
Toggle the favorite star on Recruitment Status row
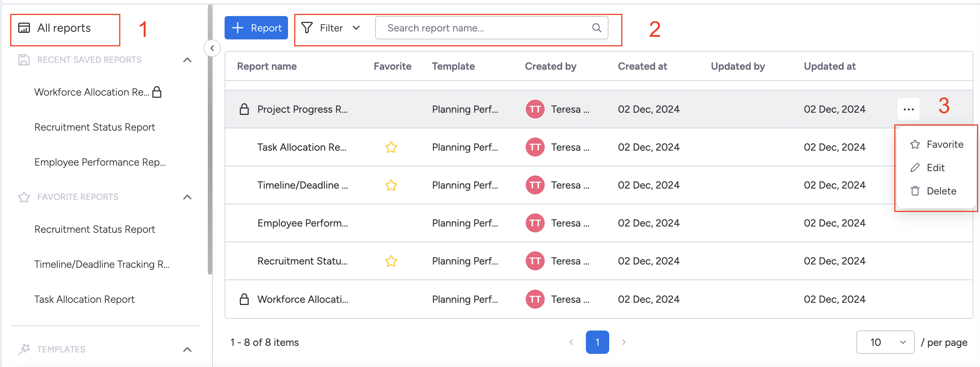pos(391,261)
